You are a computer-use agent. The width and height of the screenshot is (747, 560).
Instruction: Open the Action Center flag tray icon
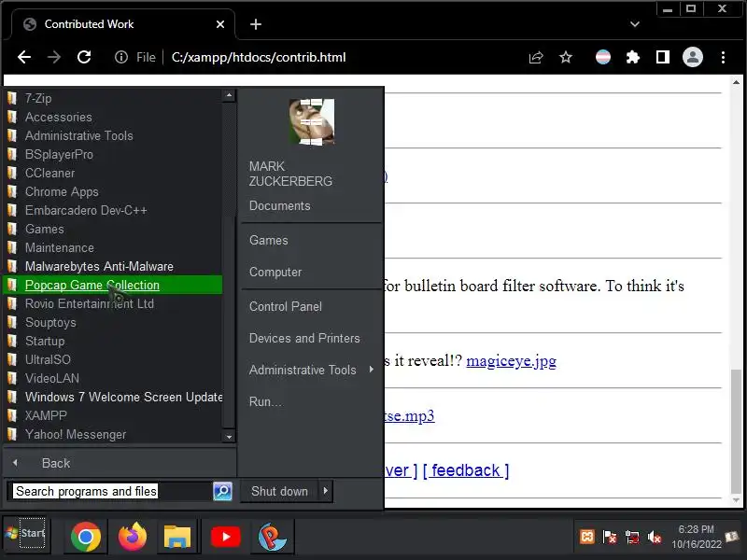pos(610,538)
